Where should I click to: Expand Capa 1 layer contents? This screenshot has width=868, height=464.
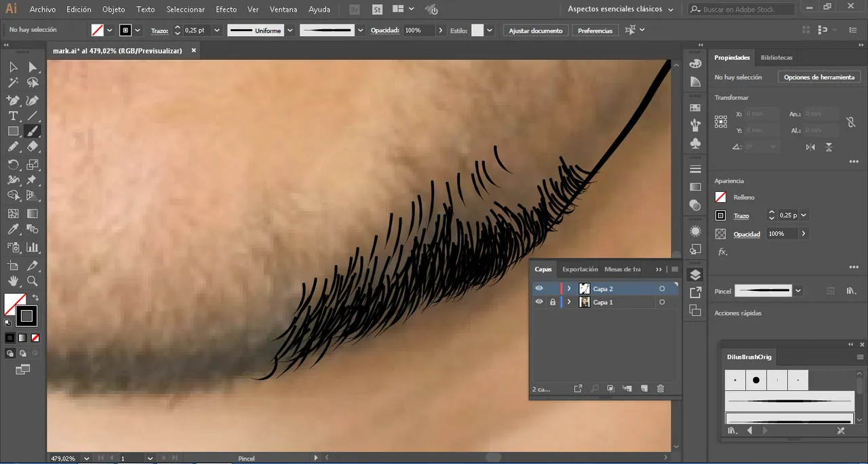569,302
